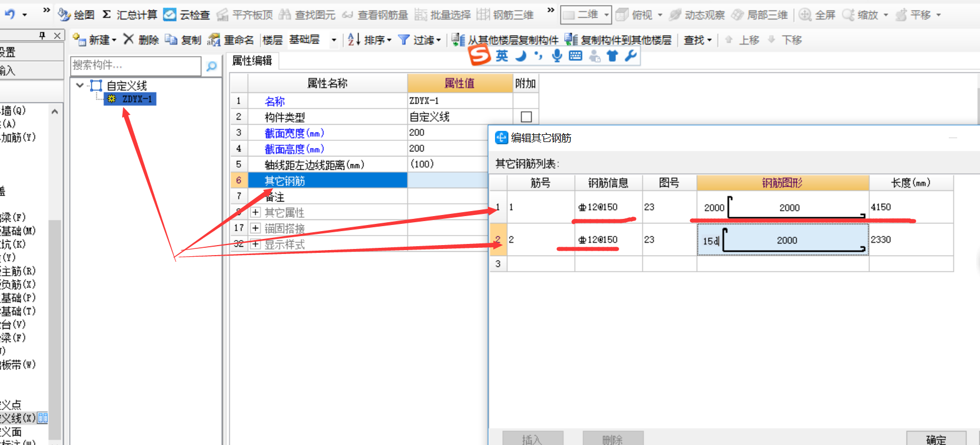Viewport: 980px width, 445px height.
Task: Expand the 显示样式 row
Action: (x=255, y=244)
